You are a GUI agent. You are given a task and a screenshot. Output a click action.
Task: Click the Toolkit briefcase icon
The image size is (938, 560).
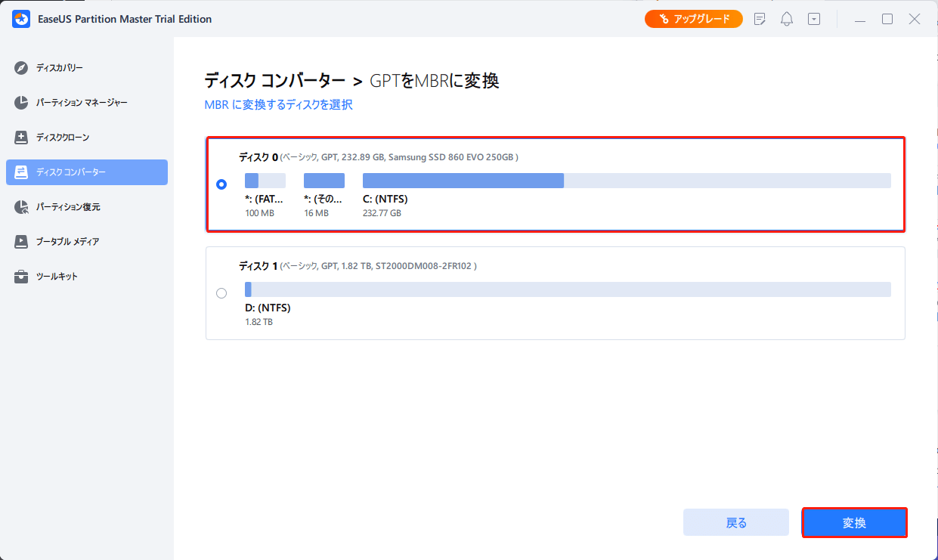[x=21, y=277]
